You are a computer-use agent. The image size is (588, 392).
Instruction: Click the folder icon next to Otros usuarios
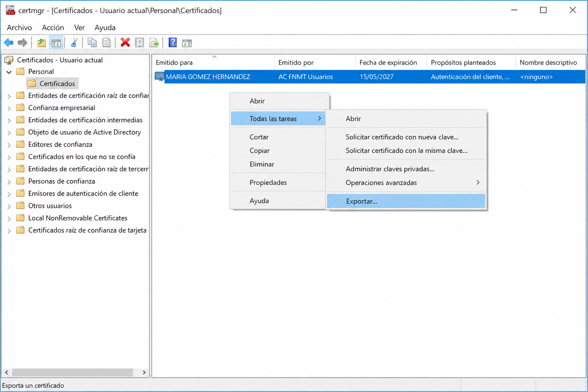(x=21, y=206)
